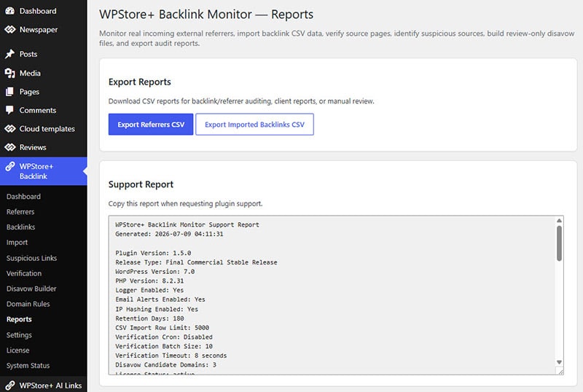This screenshot has width=583, height=392.
Task: Open the plugin Settings submenu page
Action: [x=19, y=335]
